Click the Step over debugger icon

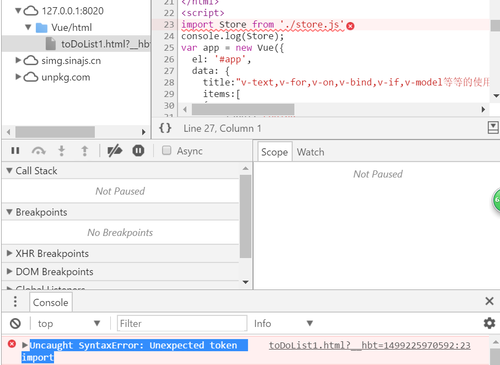tap(39, 151)
